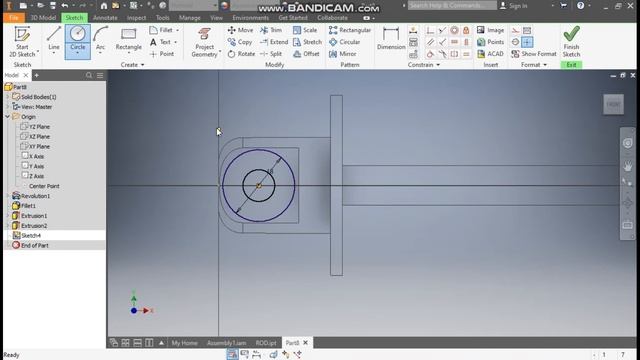Create a Rectangular pattern
640x360 pixels.
[x=350, y=30]
